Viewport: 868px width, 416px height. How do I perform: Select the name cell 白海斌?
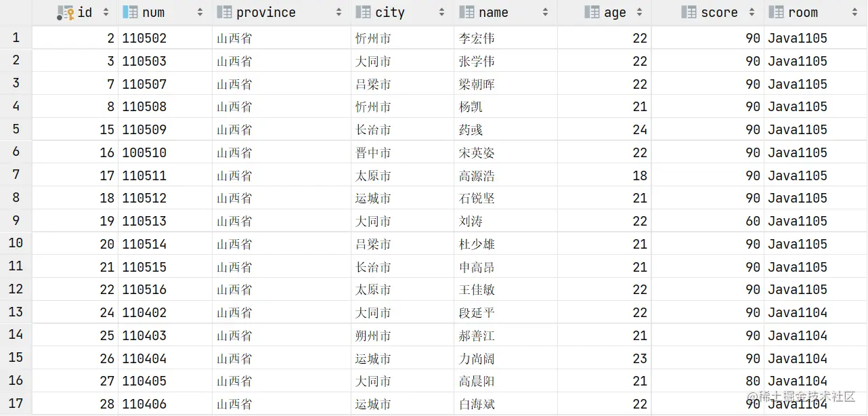point(477,404)
